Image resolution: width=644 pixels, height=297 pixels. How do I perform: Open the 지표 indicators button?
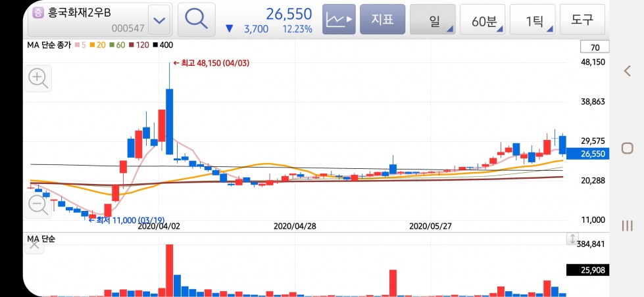(382, 19)
